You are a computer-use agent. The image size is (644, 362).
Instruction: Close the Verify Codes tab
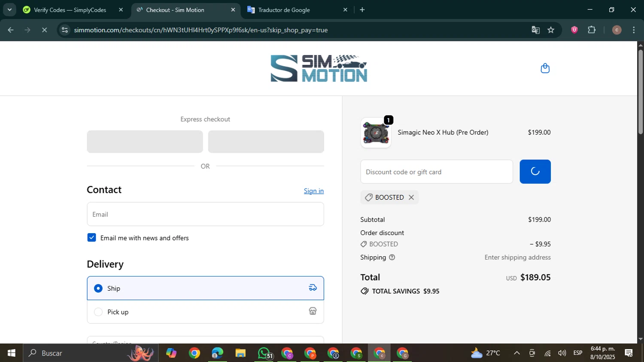coord(121,10)
